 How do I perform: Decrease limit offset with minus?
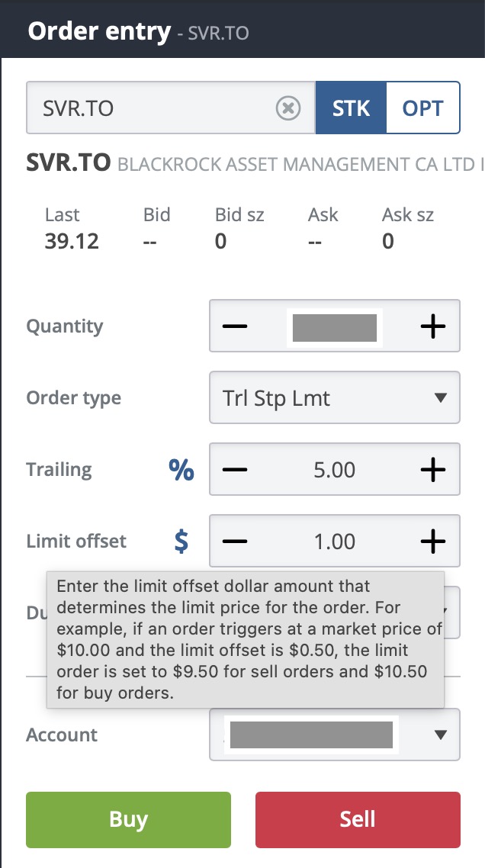[235, 542]
